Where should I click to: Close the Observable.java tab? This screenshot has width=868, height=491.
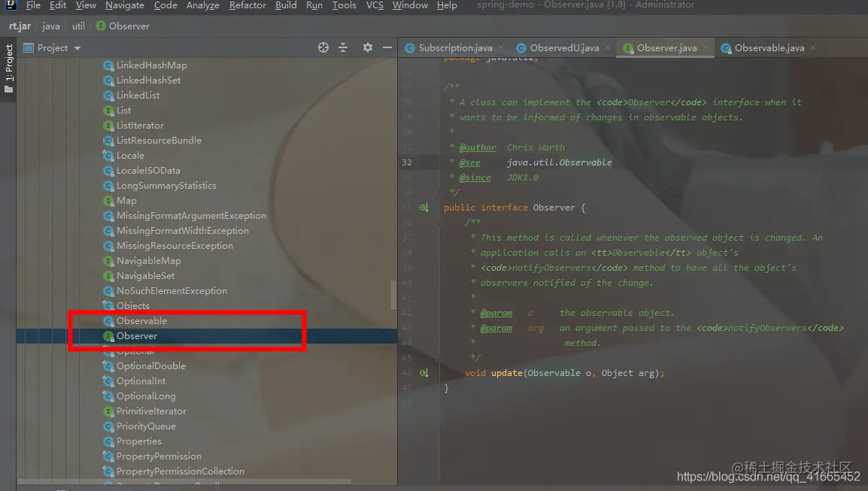pyautogui.click(x=812, y=48)
